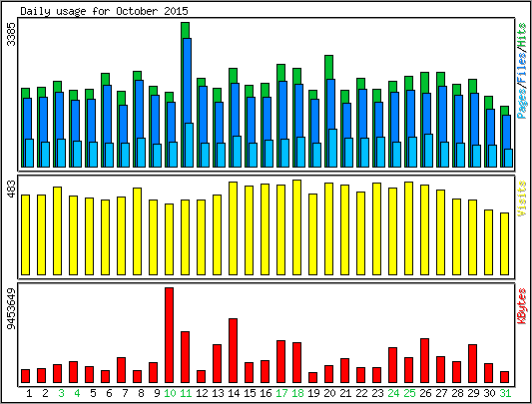Click the red KBytes bar for day 1

25,376
